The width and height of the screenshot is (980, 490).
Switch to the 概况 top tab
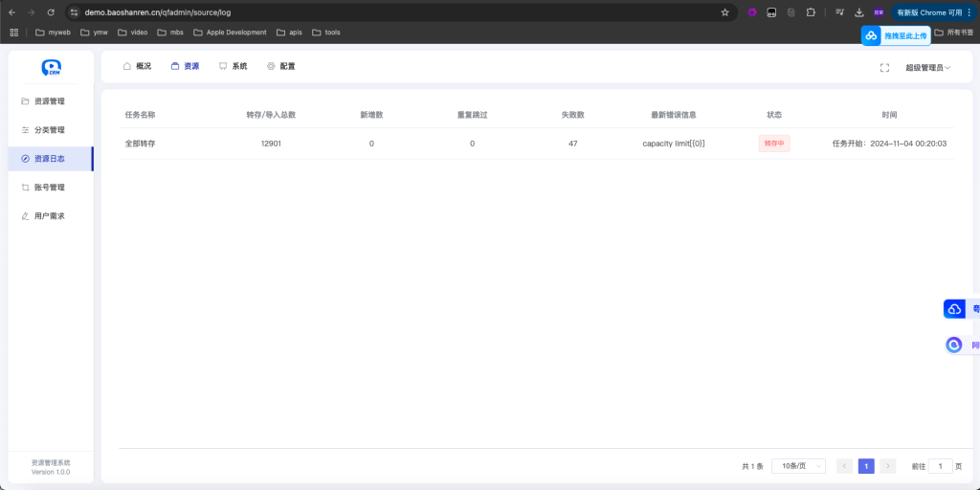pyautogui.click(x=137, y=67)
